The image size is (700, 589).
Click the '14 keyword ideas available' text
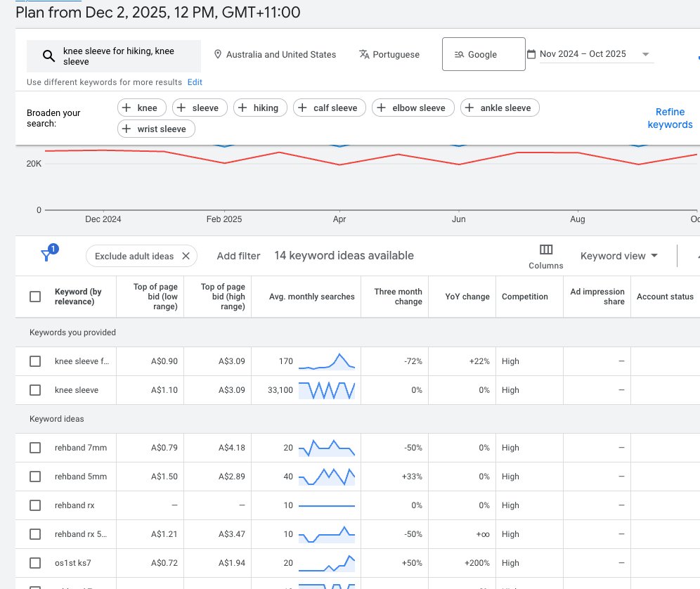344,255
